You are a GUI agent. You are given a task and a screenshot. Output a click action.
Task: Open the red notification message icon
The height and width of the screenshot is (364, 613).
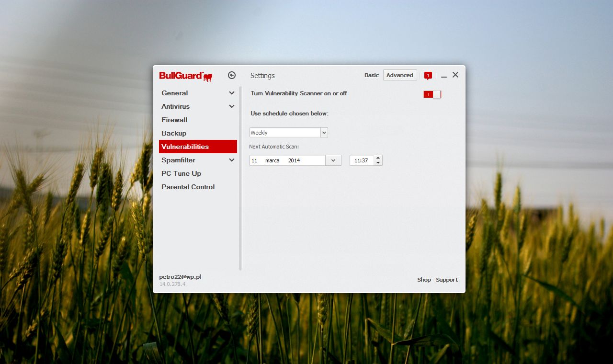[428, 76]
